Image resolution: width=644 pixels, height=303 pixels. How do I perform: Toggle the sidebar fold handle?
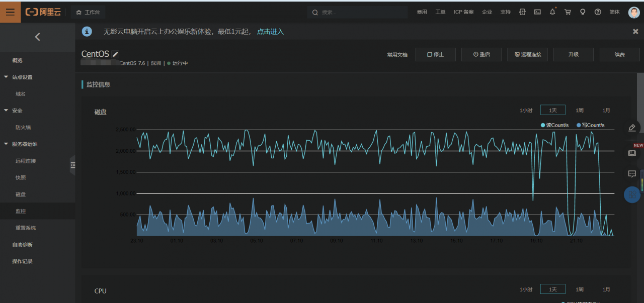(x=72, y=165)
